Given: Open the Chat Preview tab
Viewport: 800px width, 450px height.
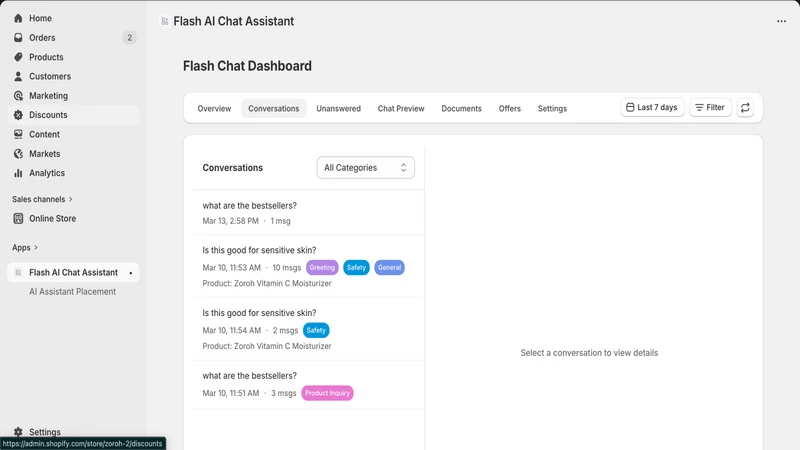Looking at the screenshot, I should (401, 109).
